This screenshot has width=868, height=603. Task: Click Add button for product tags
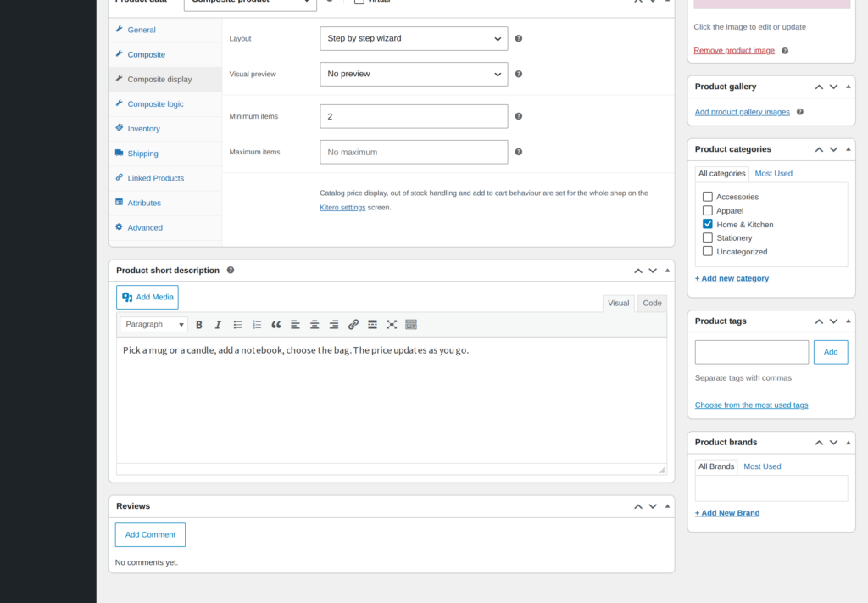click(x=831, y=352)
